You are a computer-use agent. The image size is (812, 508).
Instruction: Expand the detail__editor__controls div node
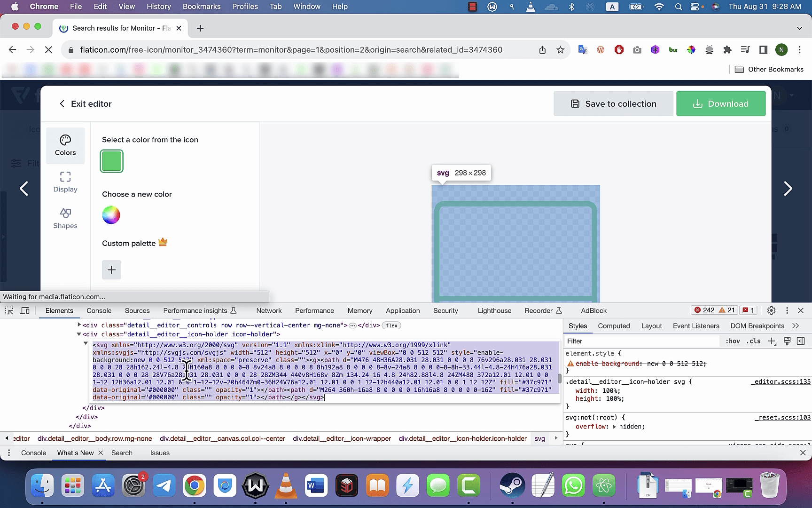click(x=79, y=325)
